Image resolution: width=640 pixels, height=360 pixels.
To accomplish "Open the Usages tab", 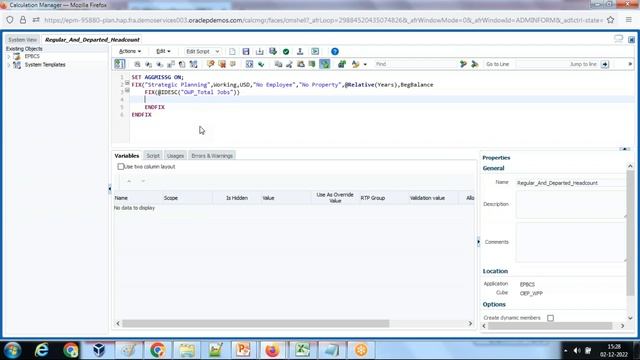I will coord(176,156).
